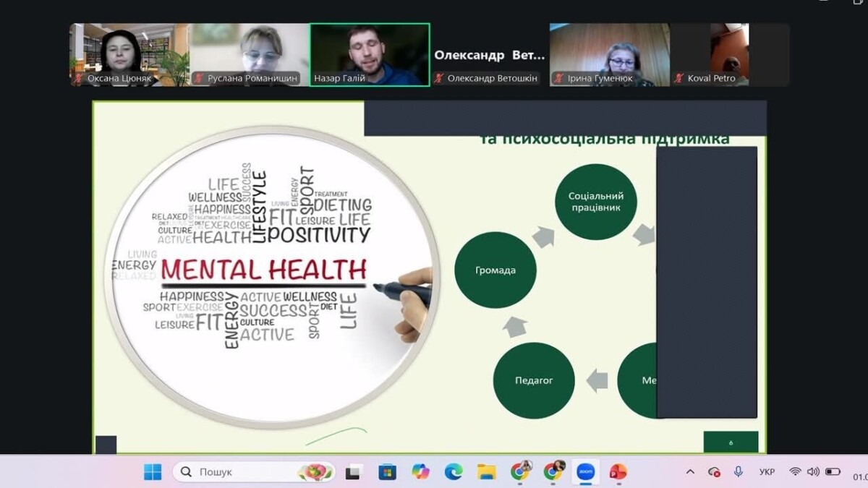Open the Windows Start menu
Image resolution: width=868 pixels, height=488 pixels.
pos(153,472)
